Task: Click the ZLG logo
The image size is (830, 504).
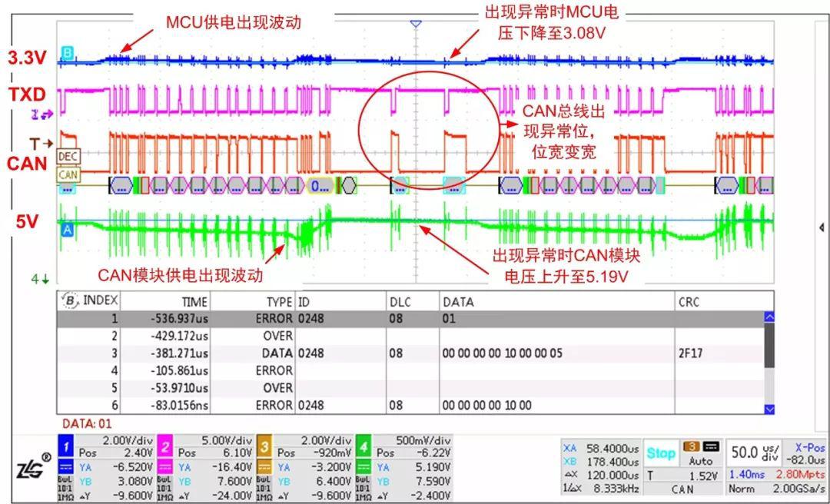Action: 32,467
